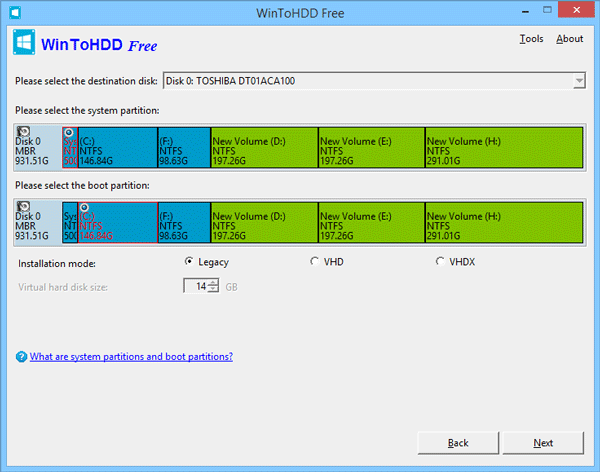This screenshot has width=600, height=472.
Task: Minimize the WinToHDD window
Action: (x=525, y=11)
